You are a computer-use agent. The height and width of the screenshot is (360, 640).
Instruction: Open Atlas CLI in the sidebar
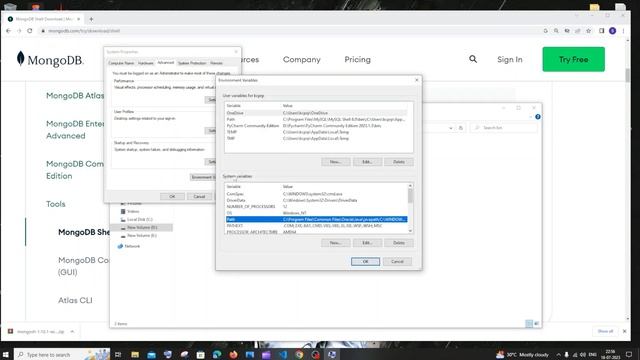coord(75,300)
